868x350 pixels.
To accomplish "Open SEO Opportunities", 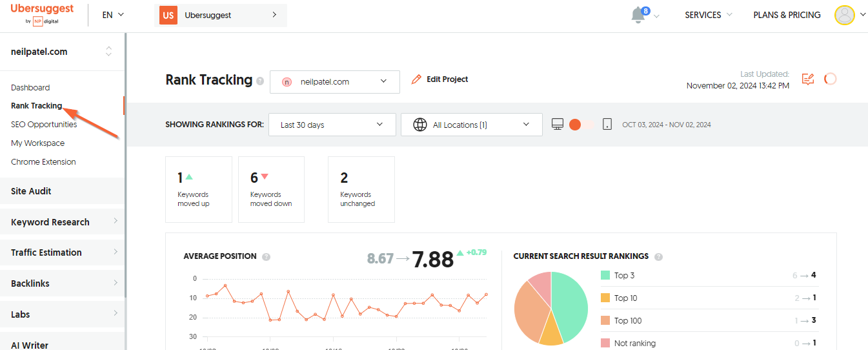I will point(44,125).
